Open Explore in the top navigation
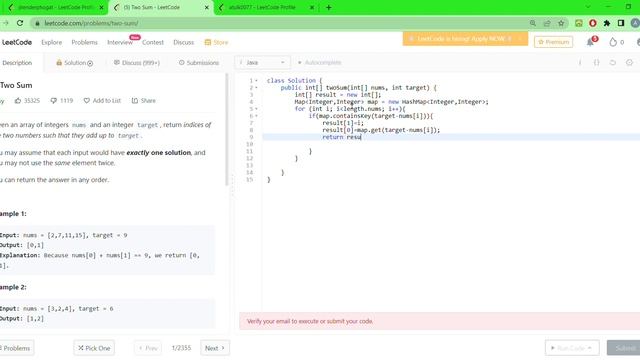This screenshot has width=640, height=360. tap(51, 42)
